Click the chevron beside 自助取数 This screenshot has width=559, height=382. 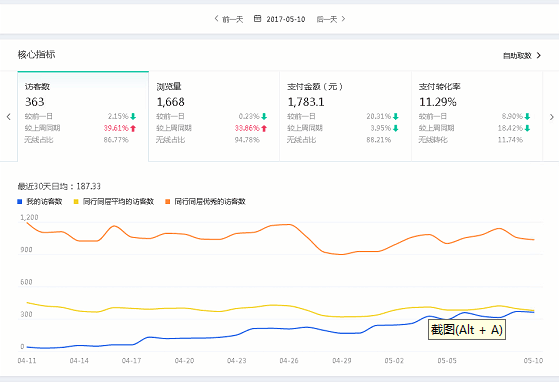539,55
